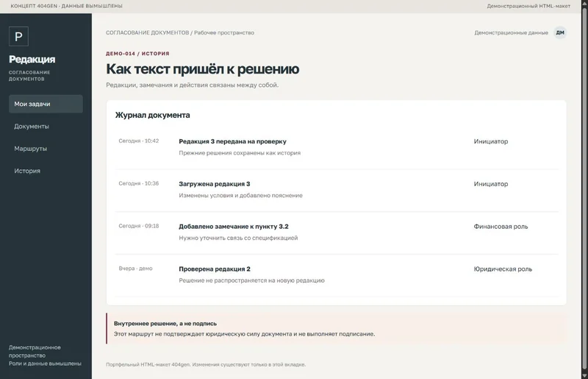
Task: Click СОГЛАСОВАНИЕ ДОКУМЕНТОВ breadcrumb
Action: tap(148, 32)
